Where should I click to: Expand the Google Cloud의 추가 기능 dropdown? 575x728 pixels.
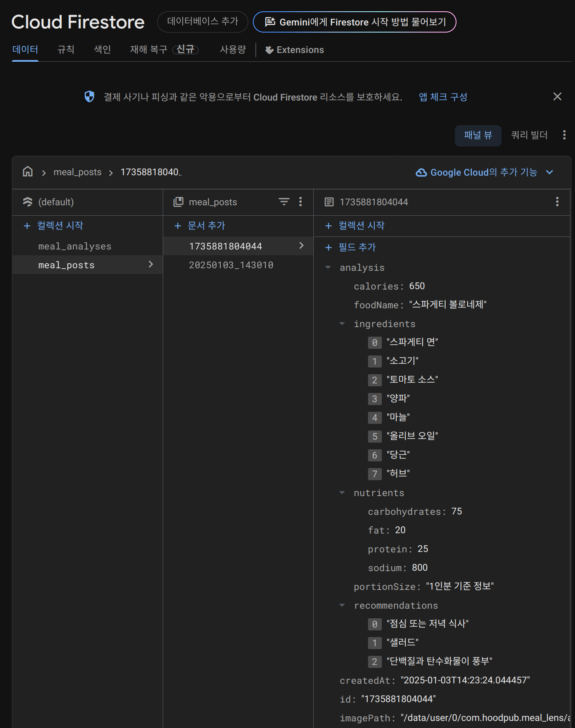pyautogui.click(x=550, y=172)
